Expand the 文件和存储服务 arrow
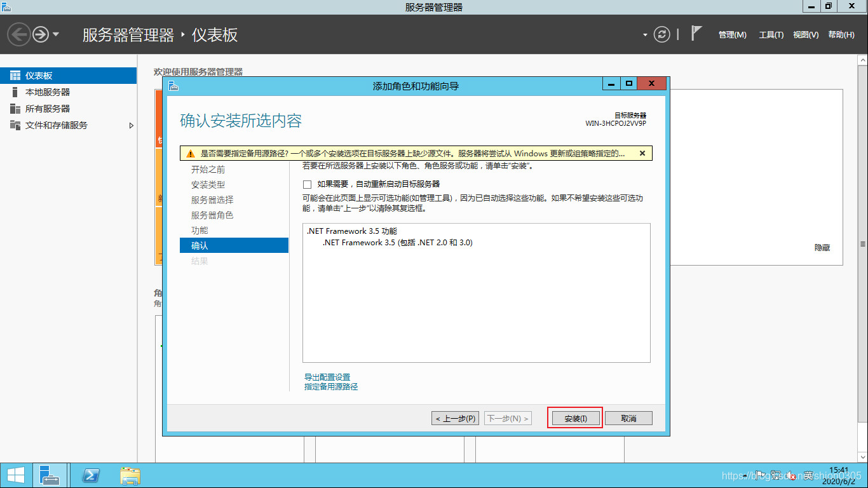This screenshot has height=488, width=868. click(132, 126)
